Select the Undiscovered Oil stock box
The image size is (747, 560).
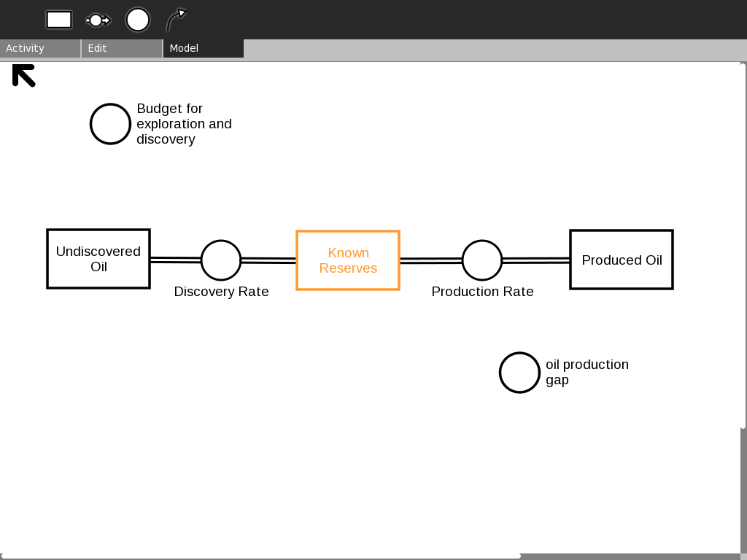point(98,259)
